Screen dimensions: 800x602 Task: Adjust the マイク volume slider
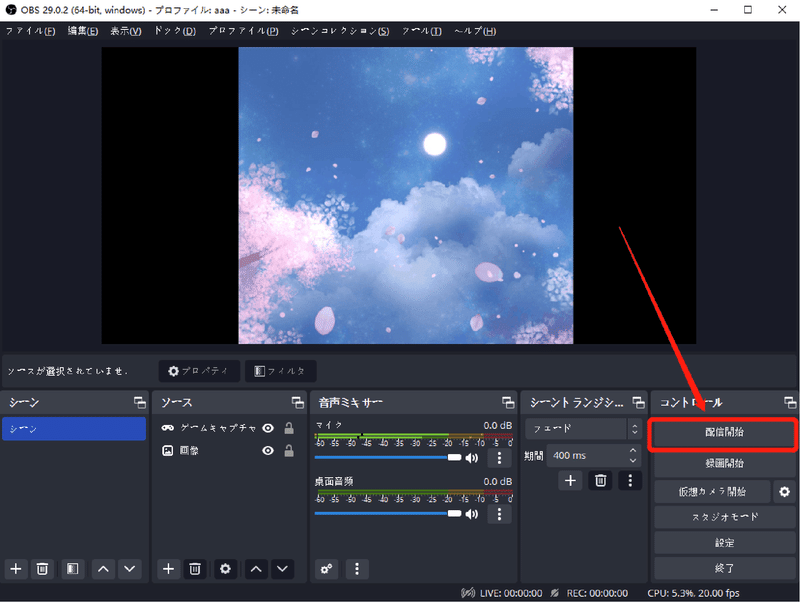tap(388, 458)
